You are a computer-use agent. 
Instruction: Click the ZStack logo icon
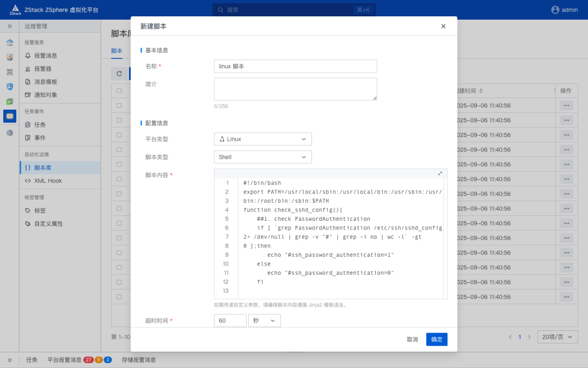click(15, 10)
